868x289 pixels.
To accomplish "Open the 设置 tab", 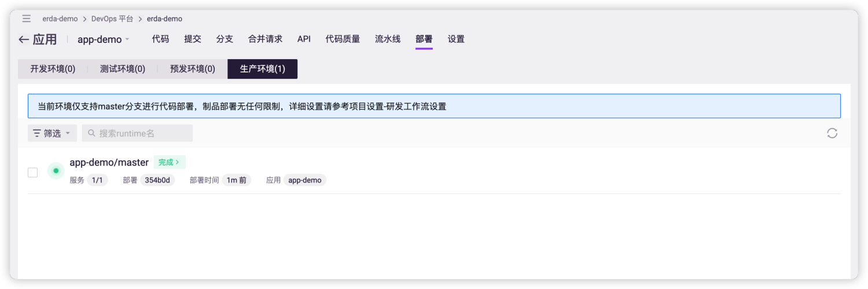I will [x=456, y=39].
